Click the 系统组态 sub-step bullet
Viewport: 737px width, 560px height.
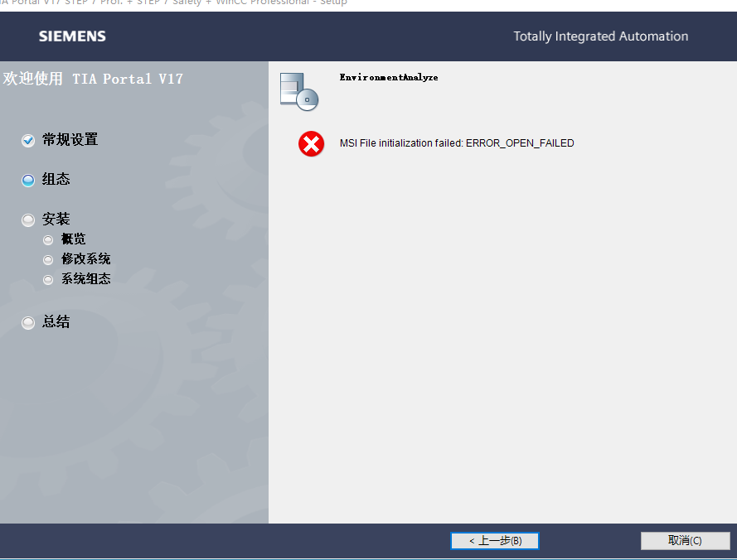pyautogui.click(x=48, y=279)
